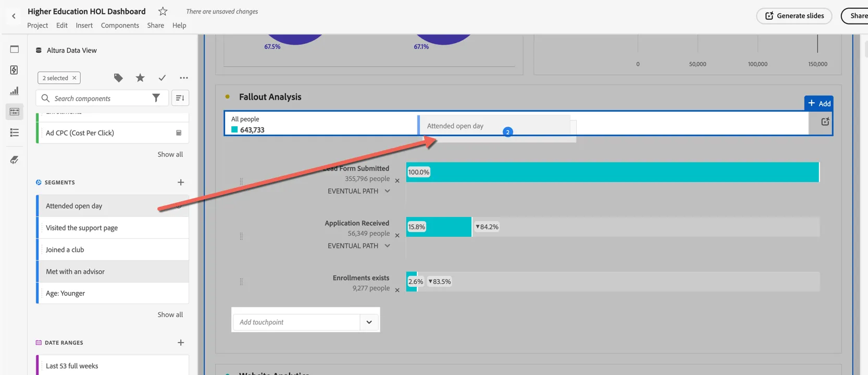868x375 pixels.
Task: Open the Altura Data View selector
Action: [66, 50]
